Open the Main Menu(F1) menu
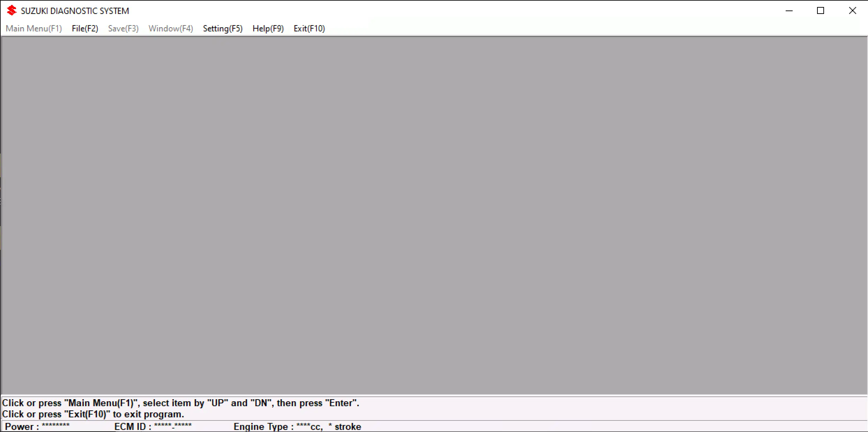This screenshot has width=868, height=432. tap(34, 29)
